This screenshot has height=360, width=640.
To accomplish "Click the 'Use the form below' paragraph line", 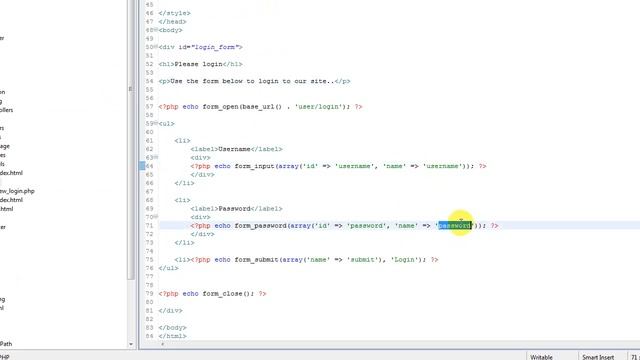I will pyautogui.click(x=254, y=81).
